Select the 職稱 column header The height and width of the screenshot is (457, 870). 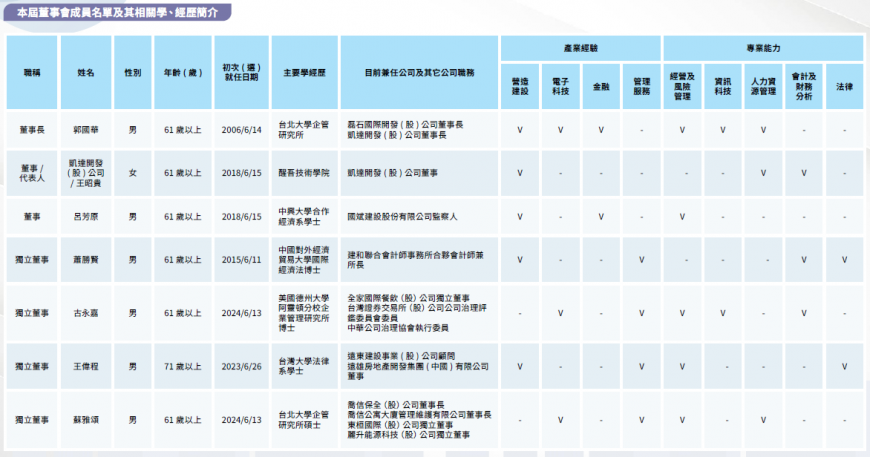32,73
